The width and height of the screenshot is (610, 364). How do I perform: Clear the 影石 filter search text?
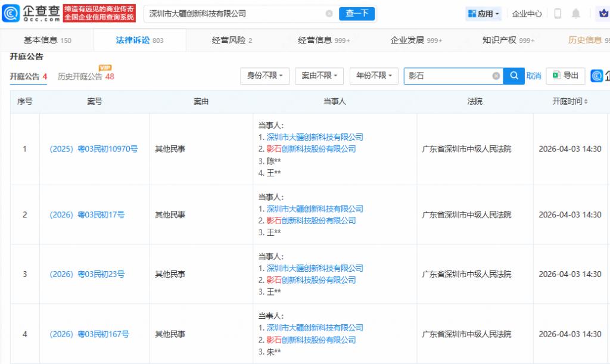496,76
